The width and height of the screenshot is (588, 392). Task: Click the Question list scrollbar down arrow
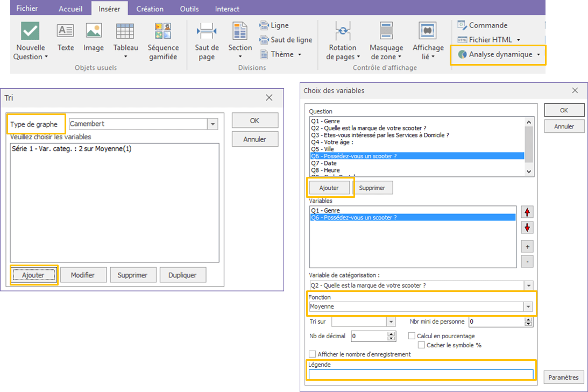[529, 172]
